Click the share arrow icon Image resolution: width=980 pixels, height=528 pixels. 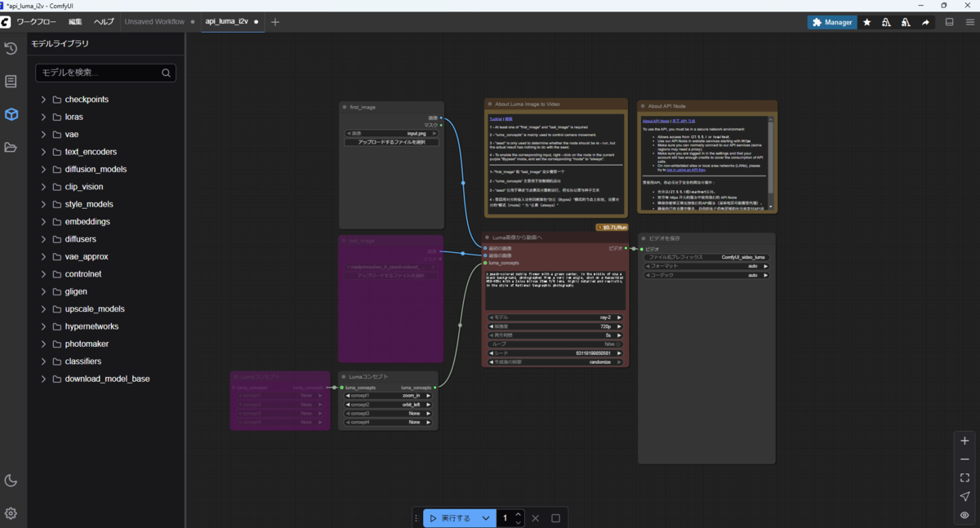pos(925,22)
